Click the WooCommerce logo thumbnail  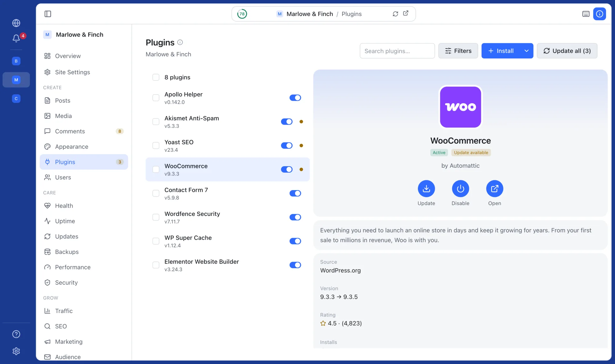(x=460, y=107)
